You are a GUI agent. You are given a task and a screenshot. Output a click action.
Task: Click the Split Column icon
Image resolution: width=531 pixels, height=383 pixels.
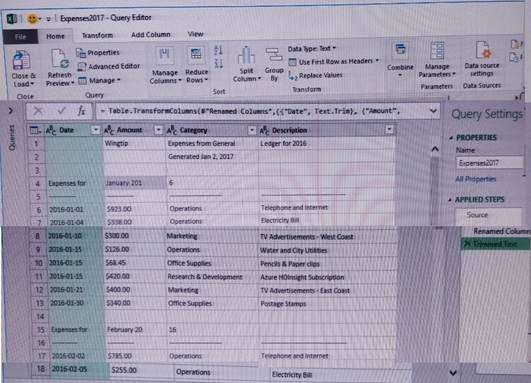[x=246, y=56]
